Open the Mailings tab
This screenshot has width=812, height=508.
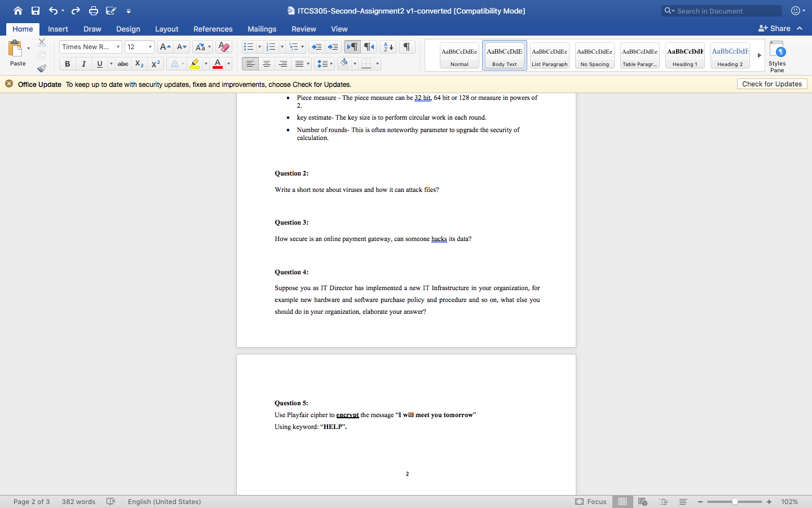pos(262,29)
